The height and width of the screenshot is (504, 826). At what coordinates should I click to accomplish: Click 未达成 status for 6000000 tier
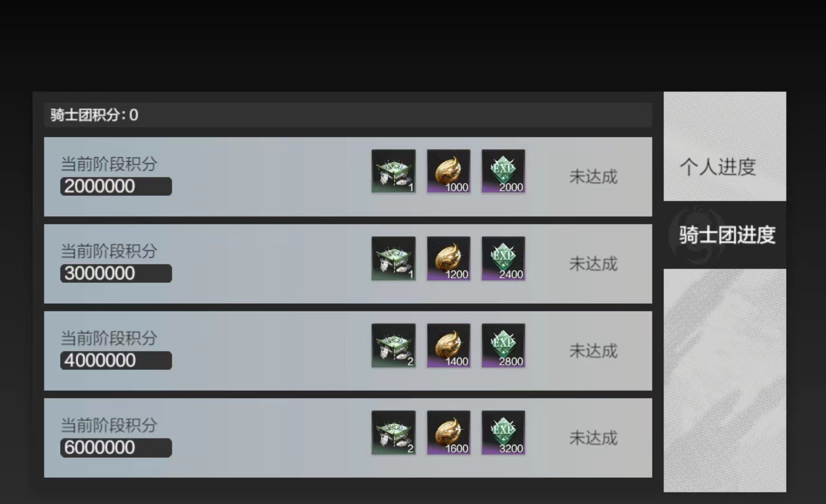[593, 438]
